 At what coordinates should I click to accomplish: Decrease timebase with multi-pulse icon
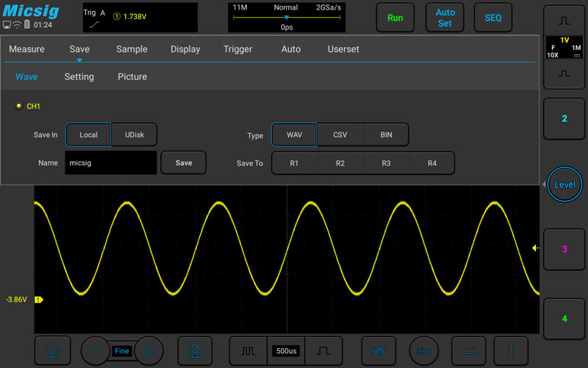click(248, 351)
